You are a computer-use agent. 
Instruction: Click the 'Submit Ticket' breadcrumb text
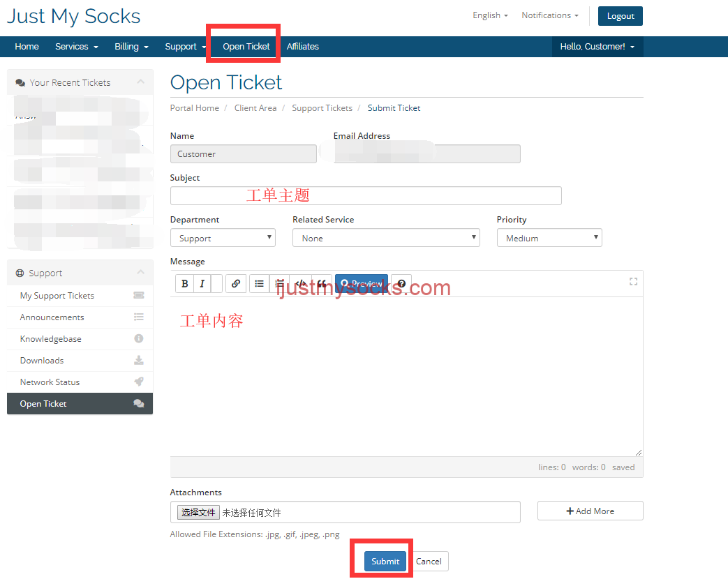tap(394, 108)
